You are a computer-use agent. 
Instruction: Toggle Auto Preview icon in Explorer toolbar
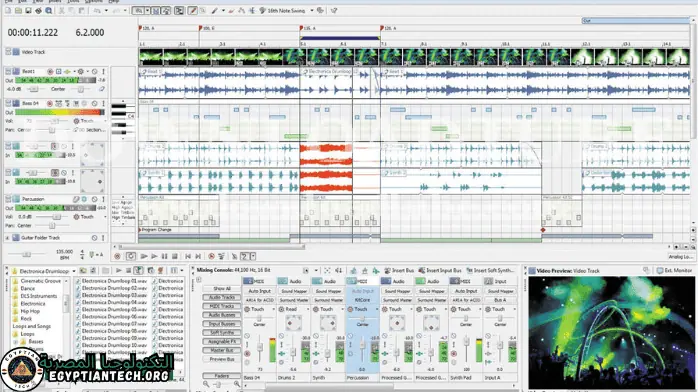click(138, 271)
